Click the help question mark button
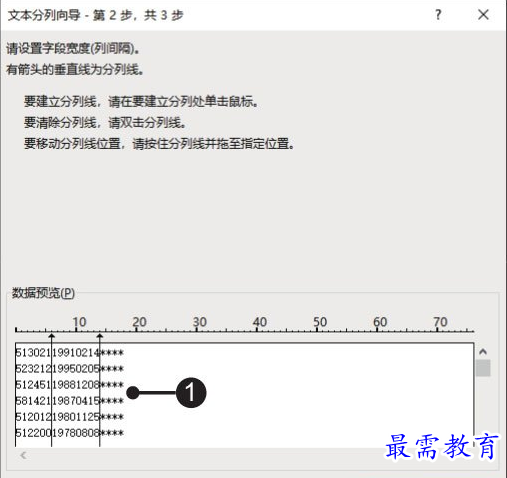 [438, 15]
